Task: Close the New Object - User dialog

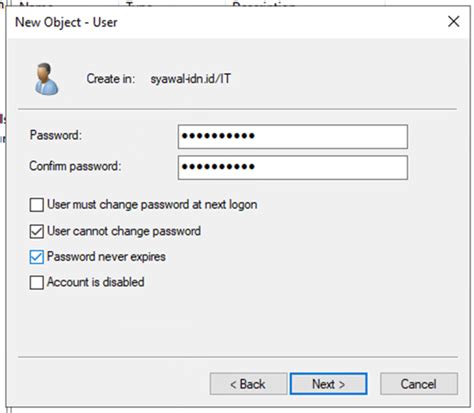Action: (453, 22)
